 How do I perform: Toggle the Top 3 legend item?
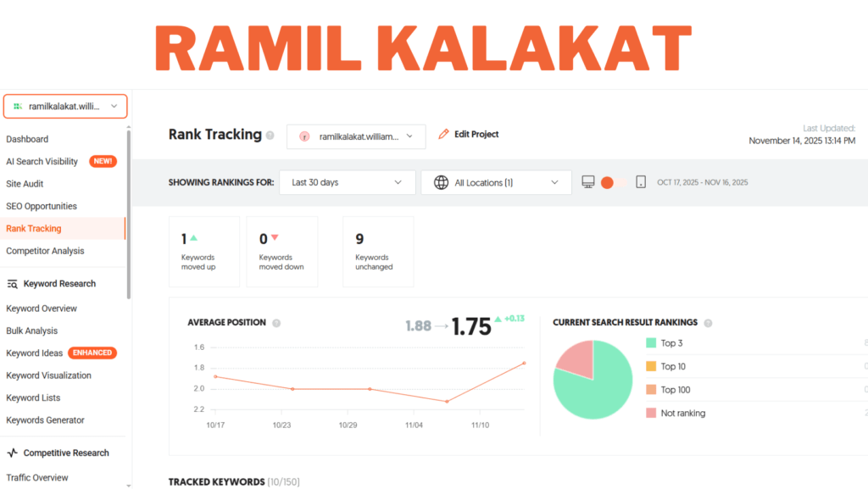click(651, 343)
